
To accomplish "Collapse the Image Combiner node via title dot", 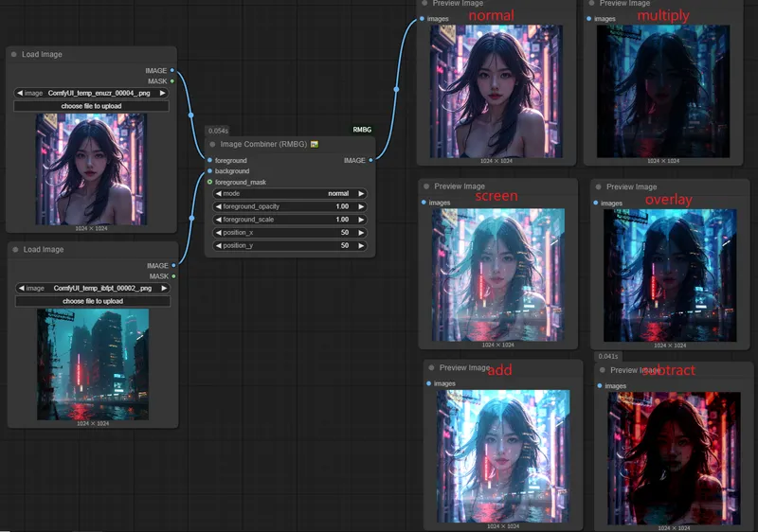I will coord(212,145).
